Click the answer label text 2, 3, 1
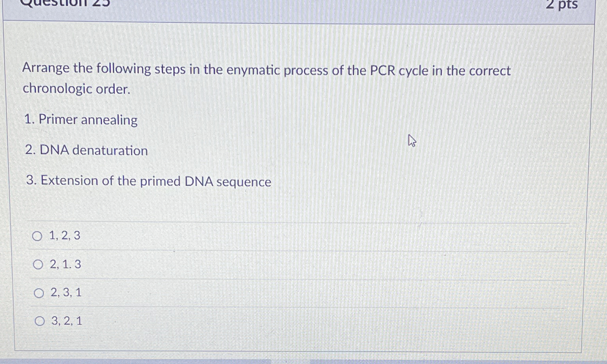 click(66, 293)
